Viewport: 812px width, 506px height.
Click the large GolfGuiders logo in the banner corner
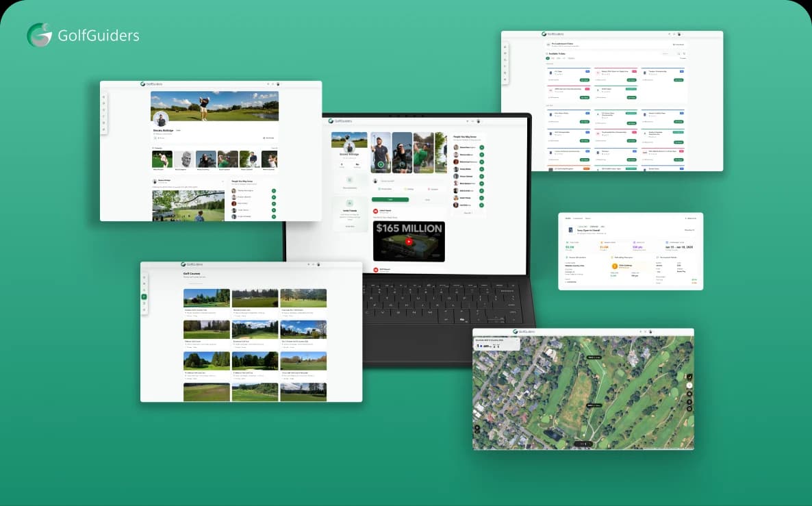[83, 35]
